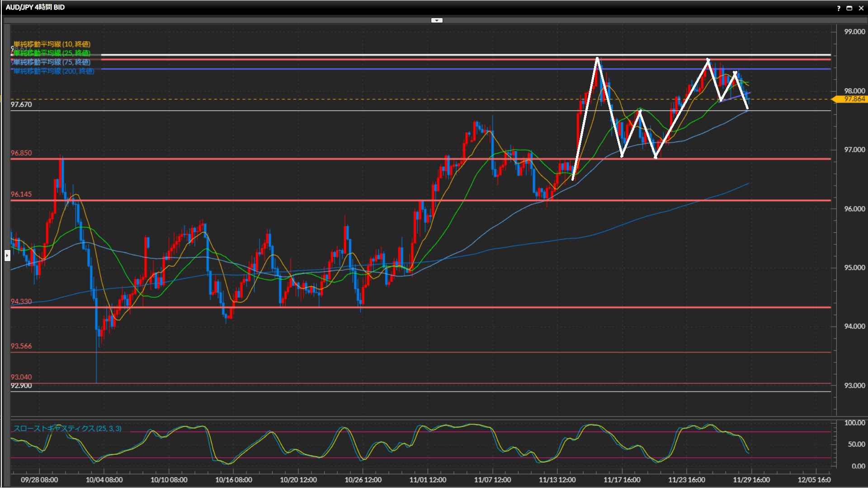Click the AUD/JPY 4時間 BID title
The height and width of the screenshot is (488, 868).
click(35, 7)
